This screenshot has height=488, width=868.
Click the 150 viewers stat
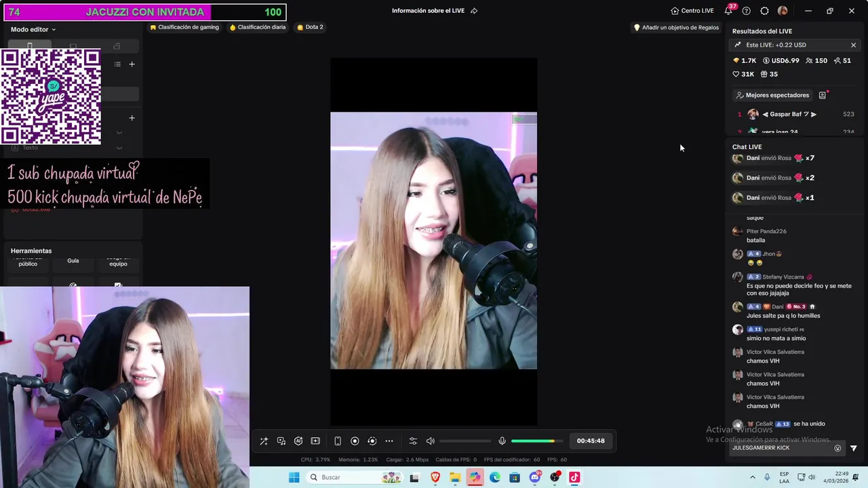pyautogui.click(x=816, y=60)
